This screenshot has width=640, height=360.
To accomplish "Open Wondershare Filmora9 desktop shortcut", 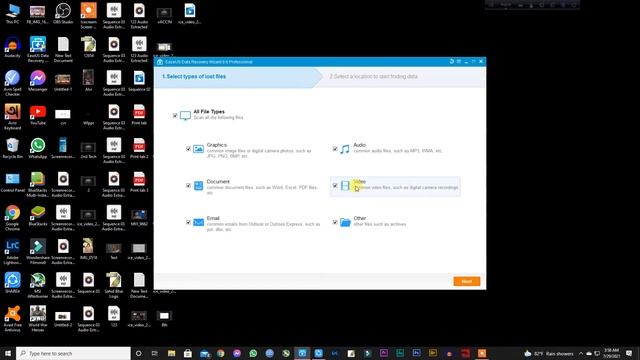I will 38,251.
